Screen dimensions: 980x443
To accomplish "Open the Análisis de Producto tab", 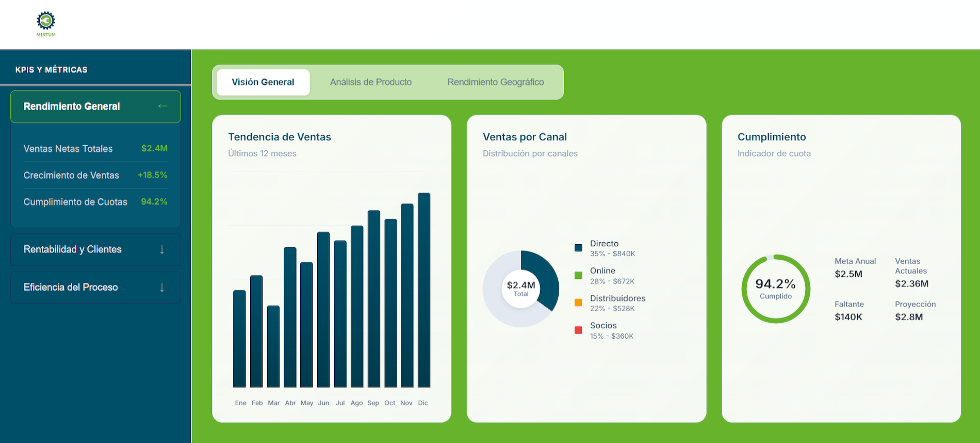I will pyautogui.click(x=370, y=82).
